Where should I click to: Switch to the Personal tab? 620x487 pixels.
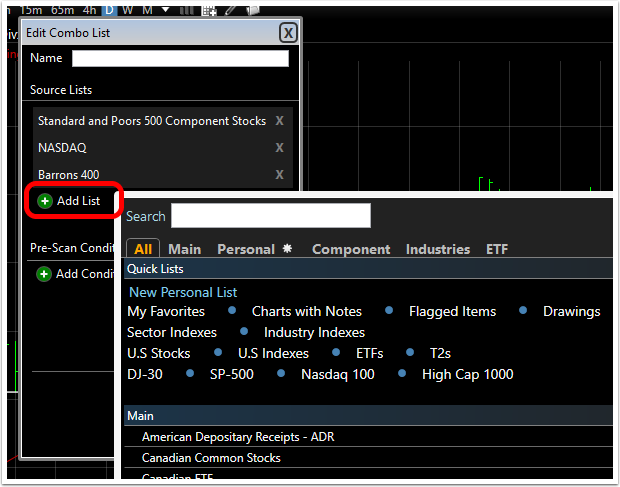click(246, 249)
